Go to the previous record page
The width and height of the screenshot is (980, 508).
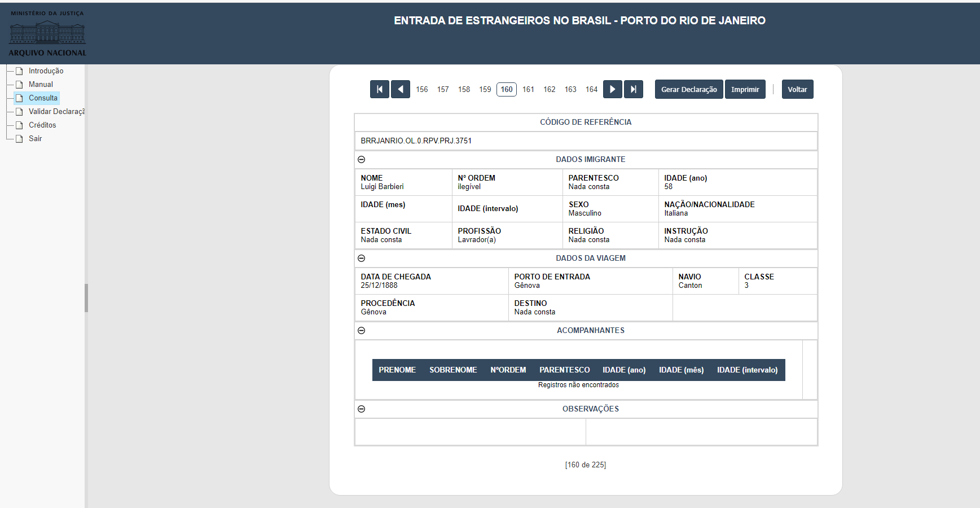(401, 89)
